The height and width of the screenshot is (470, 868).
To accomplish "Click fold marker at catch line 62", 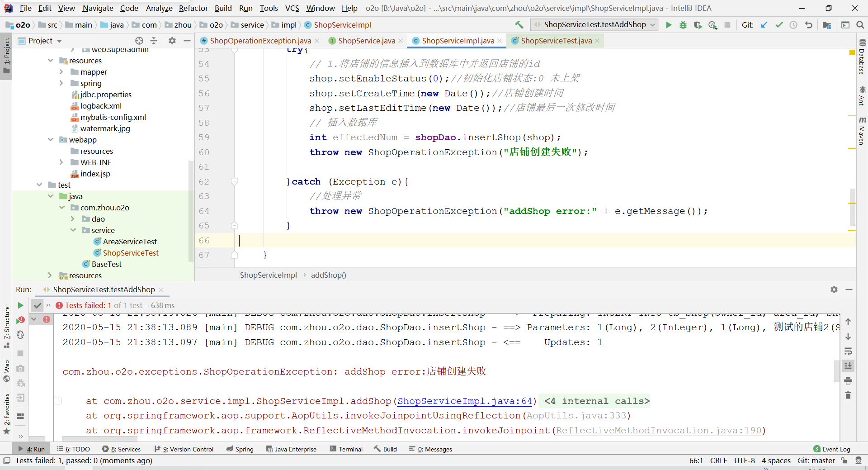I will click(x=235, y=181).
